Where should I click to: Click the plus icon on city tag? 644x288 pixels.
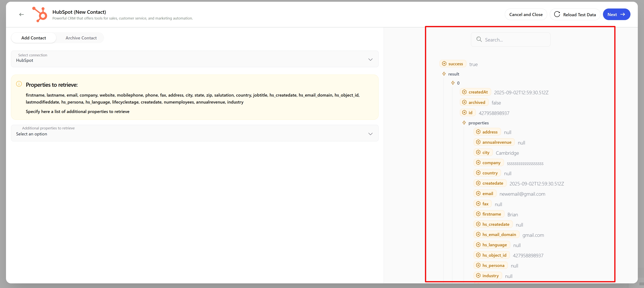point(478,152)
